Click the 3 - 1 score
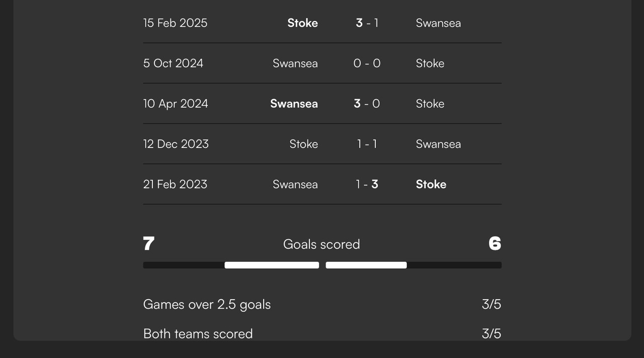Image resolution: width=644 pixels, height=358 pixels. (x=367, y=23)
